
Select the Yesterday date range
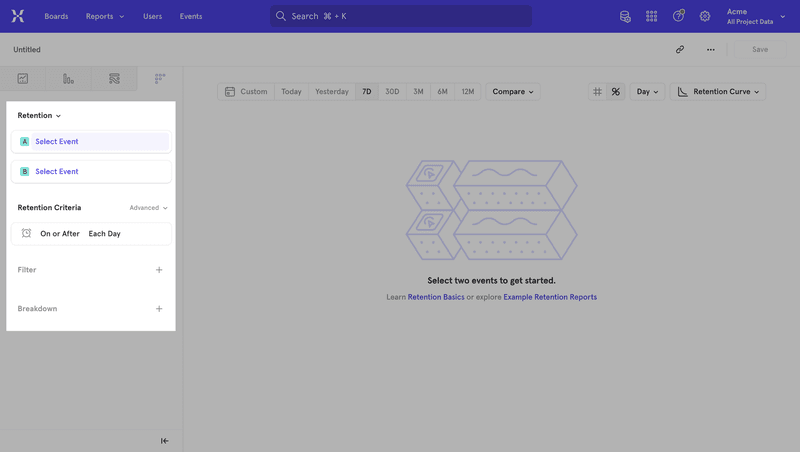click(332, 92)
